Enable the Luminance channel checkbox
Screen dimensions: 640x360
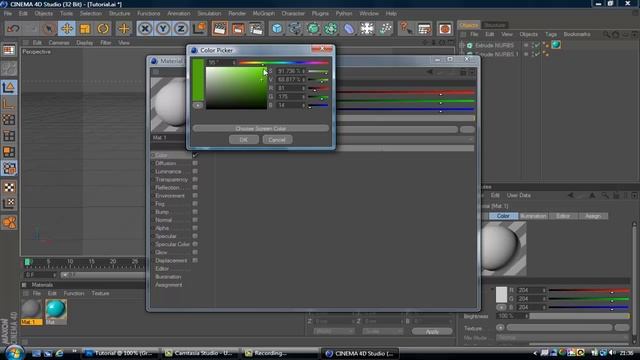click(195, 171)
